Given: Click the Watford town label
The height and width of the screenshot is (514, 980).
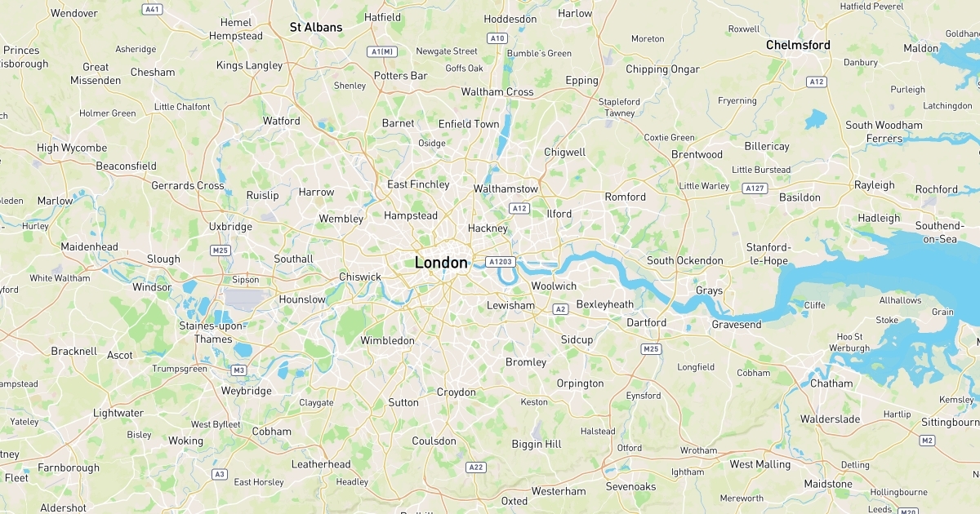Looking at the screenshot, I should 281,121.
